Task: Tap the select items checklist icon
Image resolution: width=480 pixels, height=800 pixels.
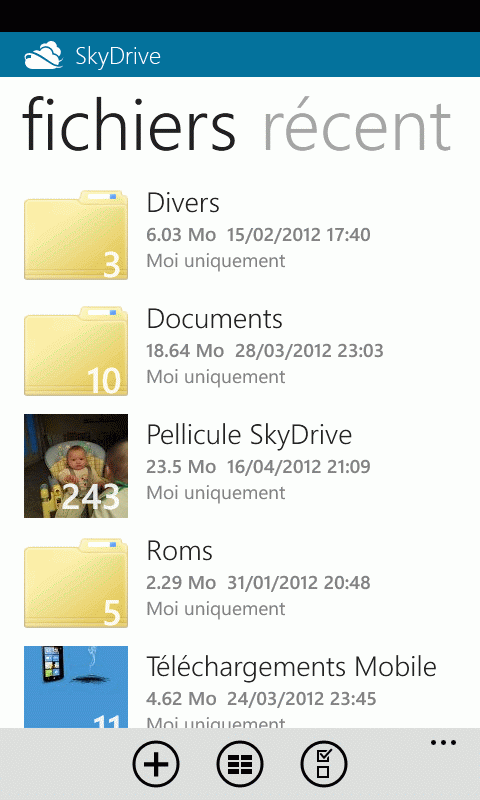Action: click(324, 764)
